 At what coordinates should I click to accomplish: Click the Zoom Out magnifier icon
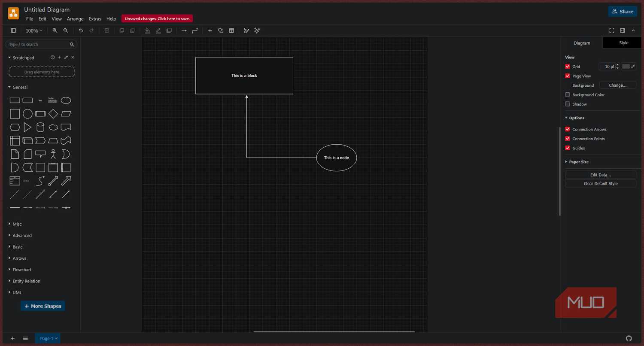(x=66, y=30)
